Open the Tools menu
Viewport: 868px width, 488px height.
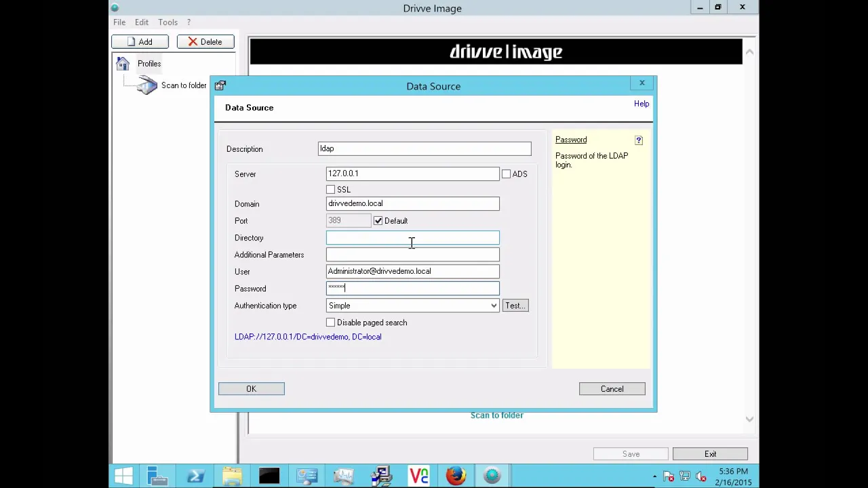(167, 22)
